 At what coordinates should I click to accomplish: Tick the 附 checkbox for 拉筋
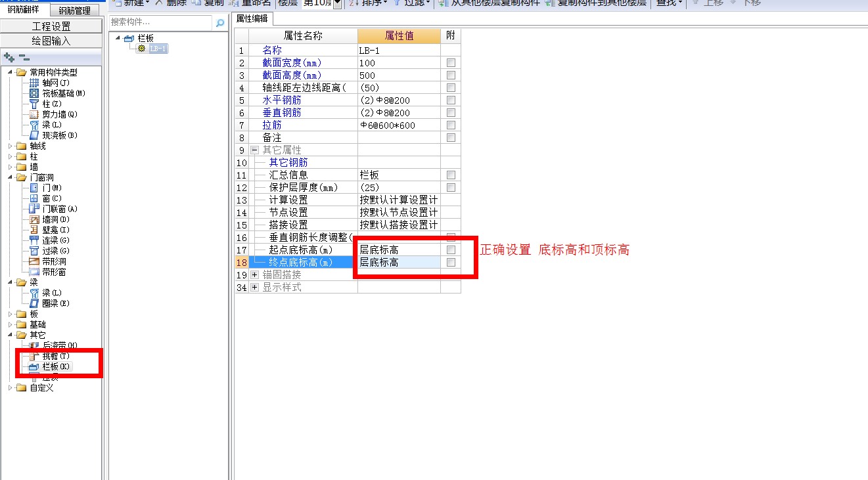(451, 125)
